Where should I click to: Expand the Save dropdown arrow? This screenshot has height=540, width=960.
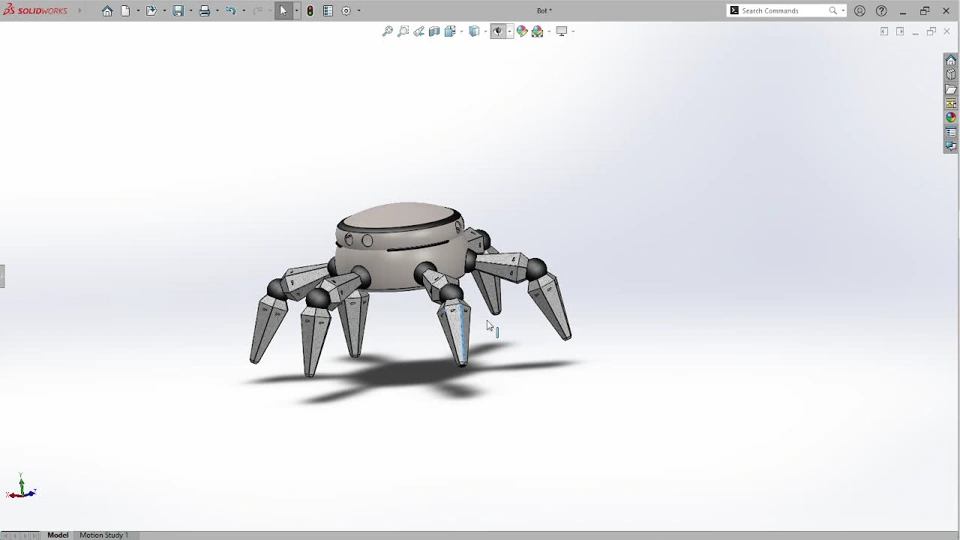pos(190,11)
